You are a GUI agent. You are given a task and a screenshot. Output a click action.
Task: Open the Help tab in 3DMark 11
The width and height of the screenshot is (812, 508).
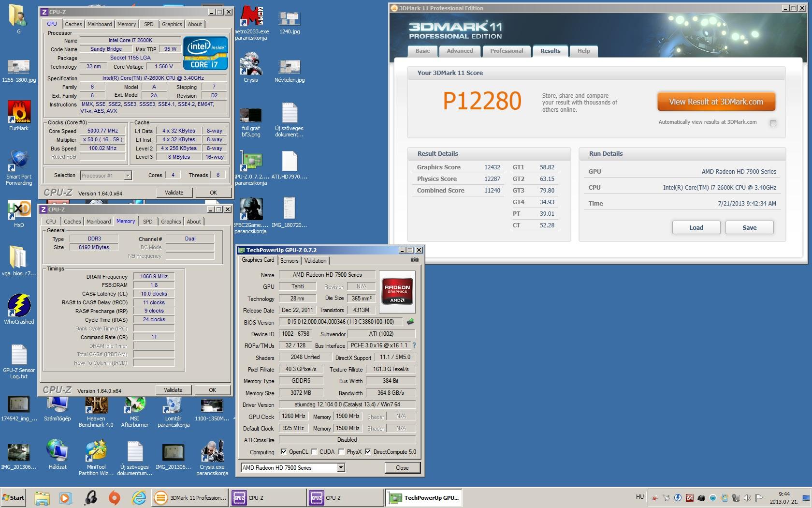(583, 51)
